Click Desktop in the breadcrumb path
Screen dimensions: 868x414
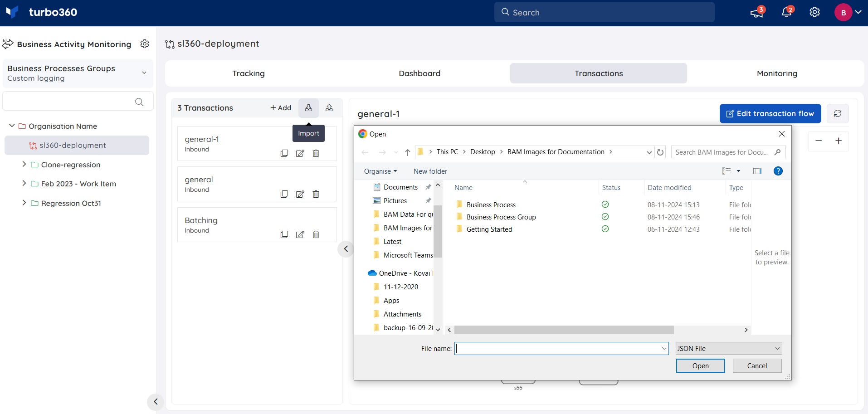pyautogui.click(x=483, y=152)
